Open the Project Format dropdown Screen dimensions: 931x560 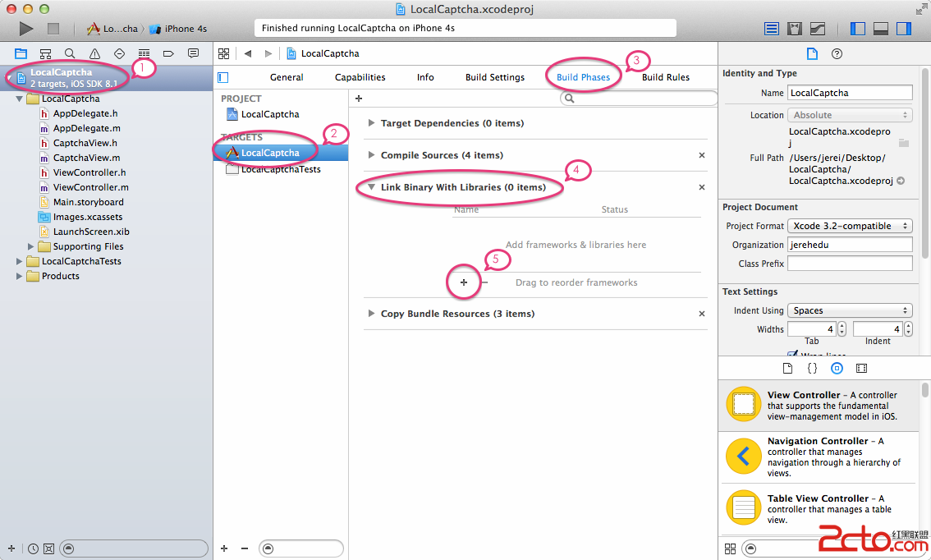pos(850,226)
